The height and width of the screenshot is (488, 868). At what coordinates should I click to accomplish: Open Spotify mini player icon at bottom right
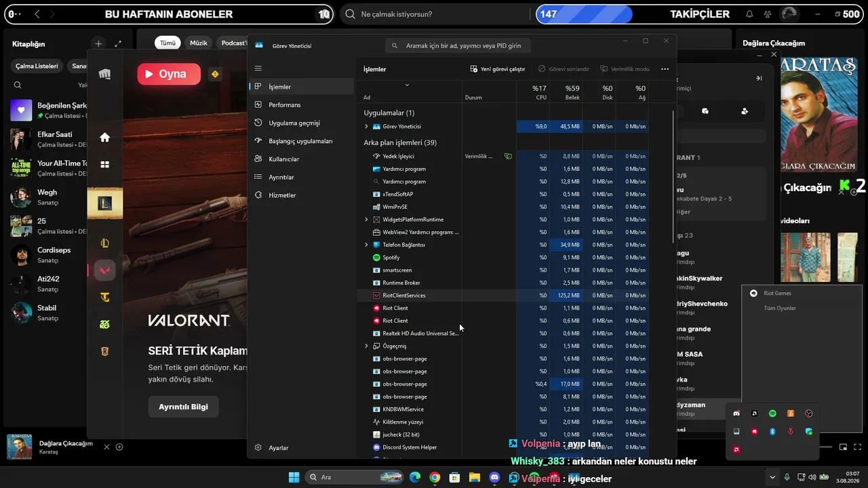(843, 447)
